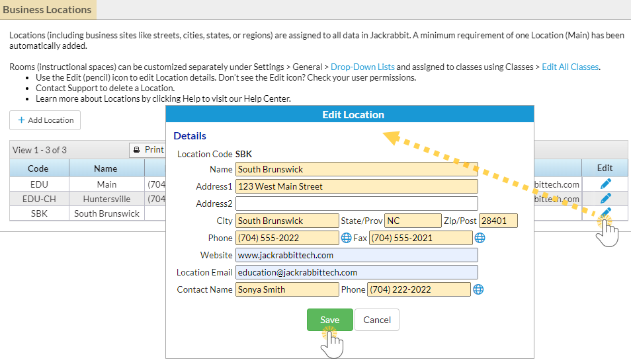The image size is (631, 364).
Task: Select the Main name cell
Action: coord(106,184)
